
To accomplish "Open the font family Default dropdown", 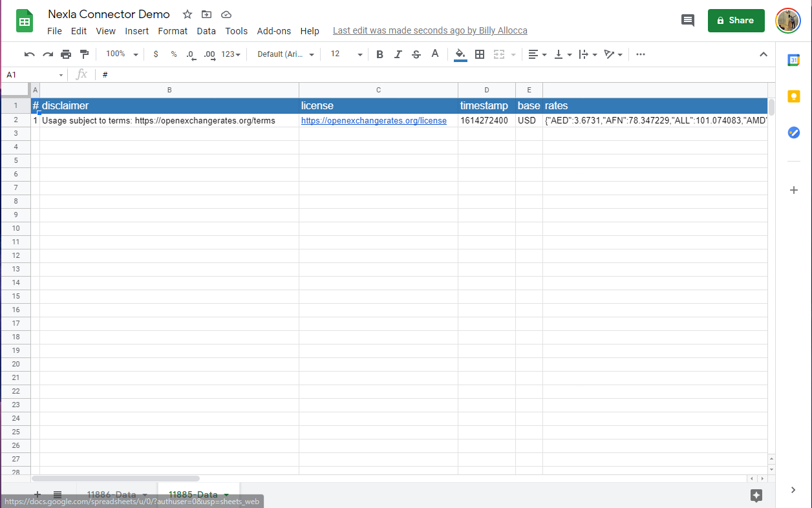I will (286, 54).
